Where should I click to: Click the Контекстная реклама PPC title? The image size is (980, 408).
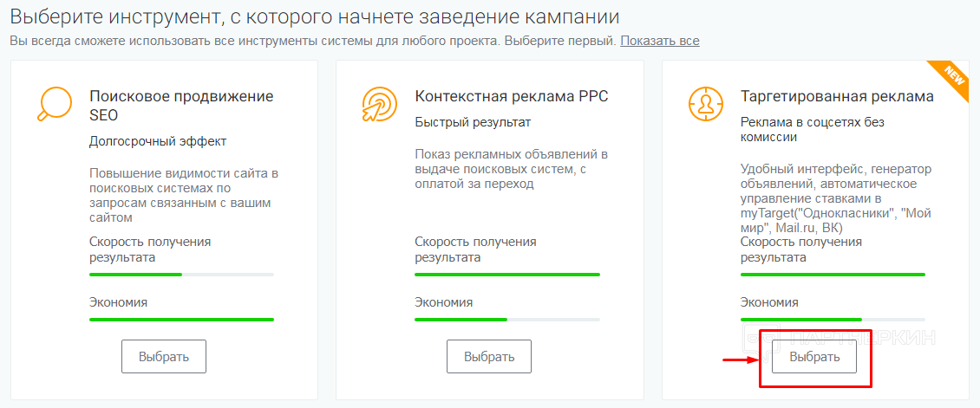click(512, 96)
